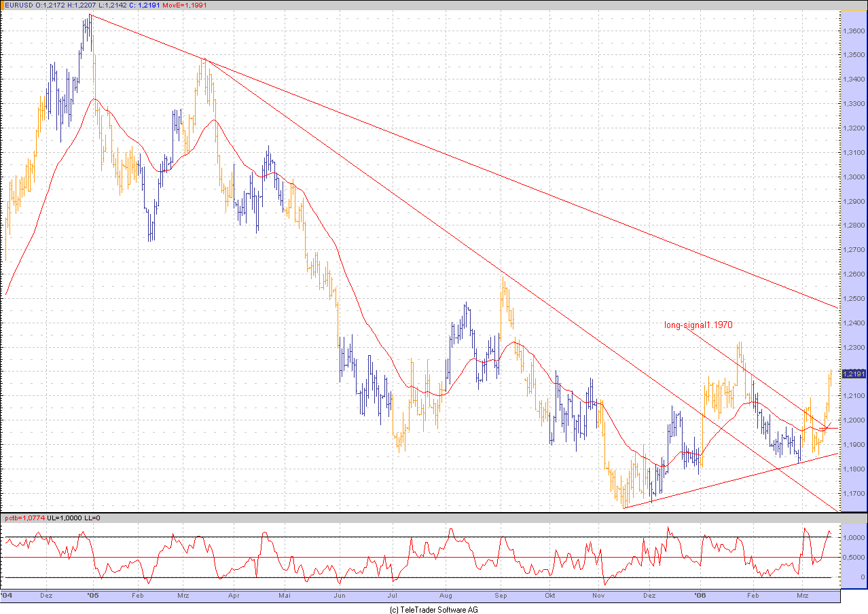Click the Feb label right after '05

(137, 596)
